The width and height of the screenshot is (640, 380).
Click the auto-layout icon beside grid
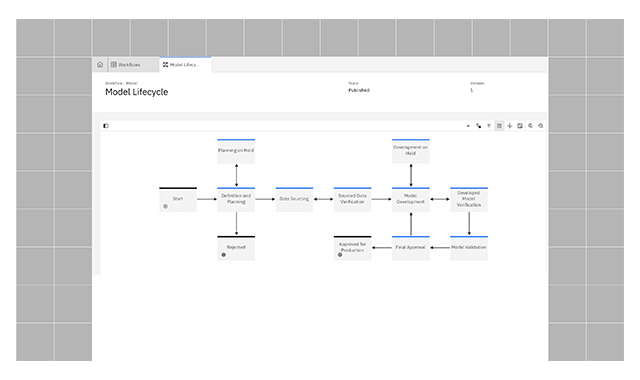tap(509, 126)
